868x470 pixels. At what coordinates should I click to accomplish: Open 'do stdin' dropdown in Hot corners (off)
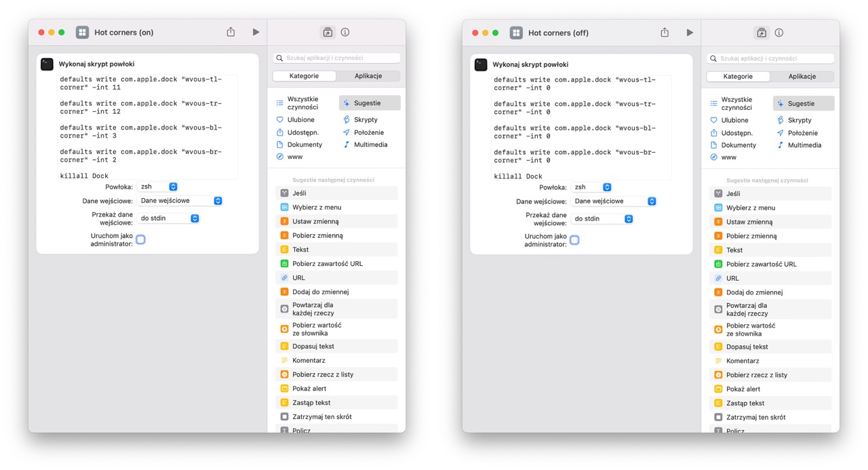pyautogui.click(x=602, y=219)
